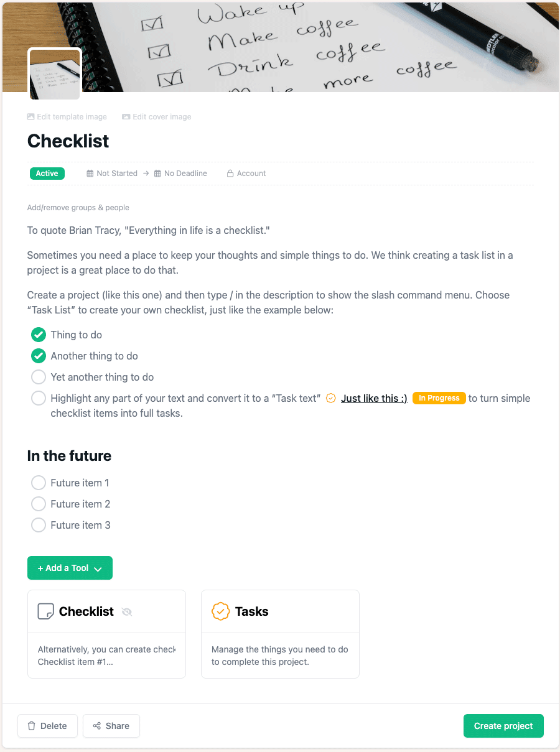The image size is (560, 752).
Task: Click the small template thumbnail image
Action: click(54, 73)
